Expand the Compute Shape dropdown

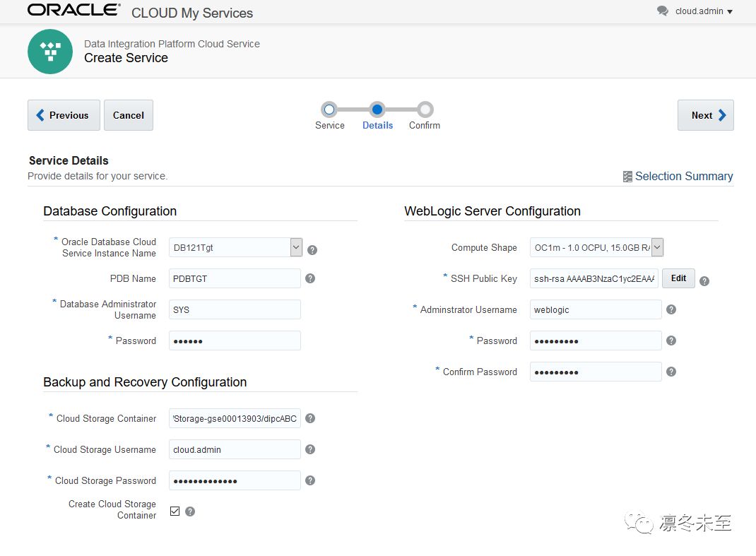657,247
